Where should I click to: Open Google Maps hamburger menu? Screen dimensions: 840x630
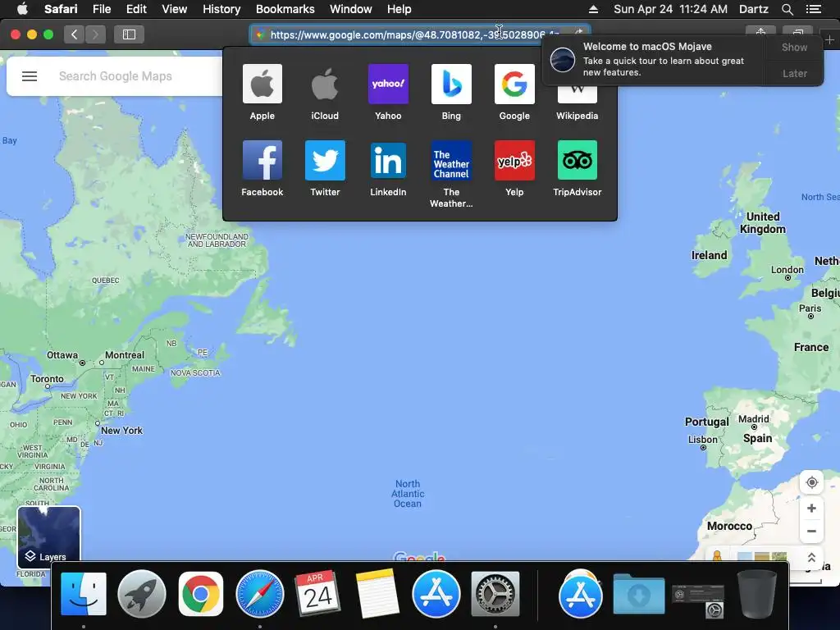tap(30, 76)
